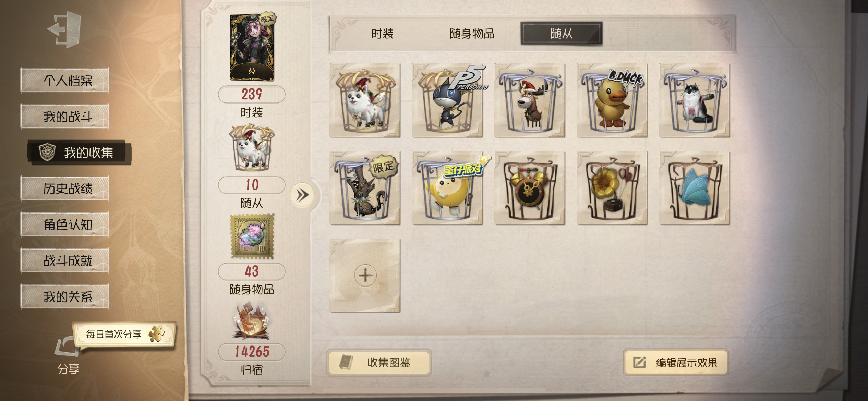Viewport: 868px width, 401px height.
Task: Click 编辑展示效果 edit button
Action: tap(675, 362)
